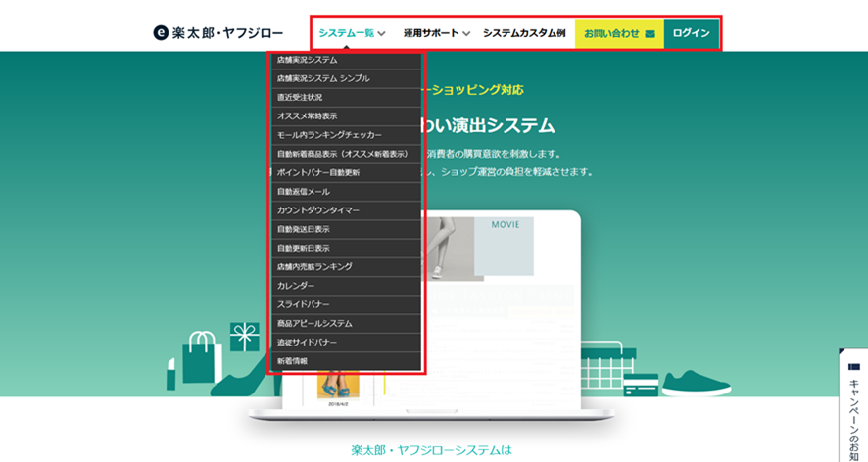Image resolution: width=868 pixels, height=462 pixels.
Task: Open the 運用サポート menu label
Action: point(431,33)
